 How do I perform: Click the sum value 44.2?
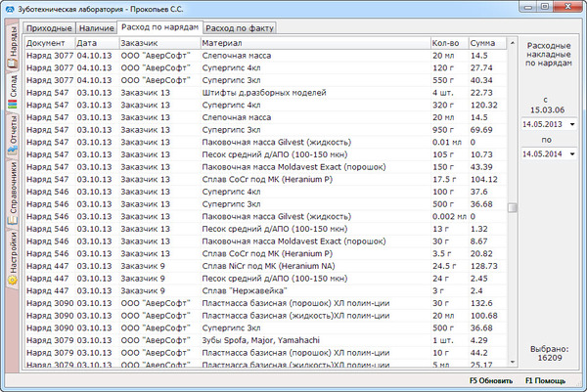coord(478,353)
